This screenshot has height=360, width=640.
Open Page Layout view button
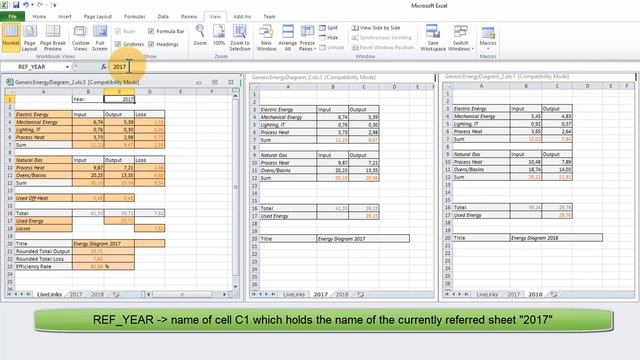point(29,37)
